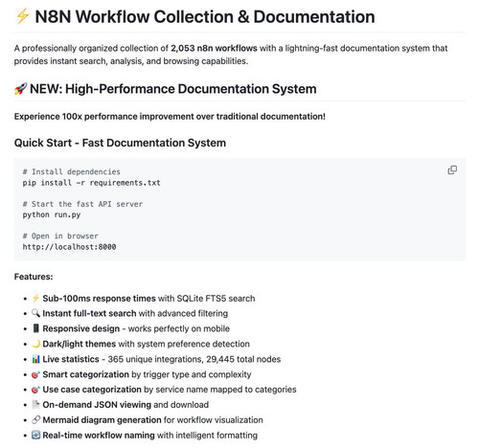479x448 pixels.
Task: Click the moon icon beside Dark/light themes
Action: [35, 344]
